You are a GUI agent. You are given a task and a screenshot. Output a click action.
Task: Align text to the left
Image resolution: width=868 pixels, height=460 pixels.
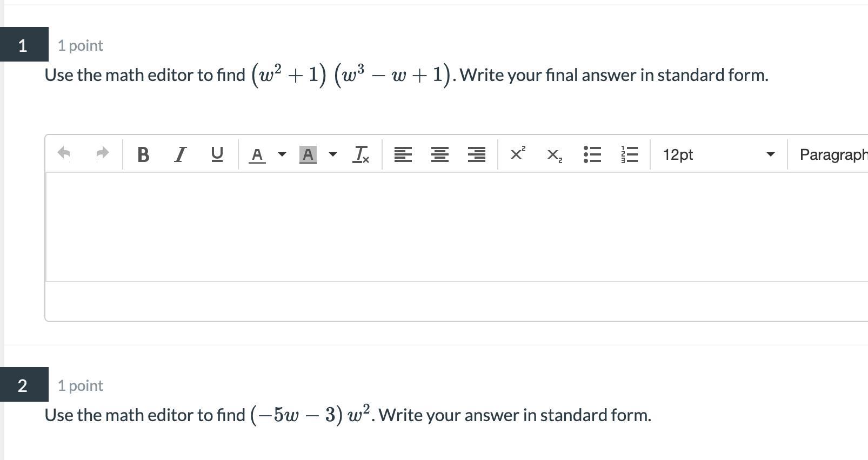click(403, 154)
